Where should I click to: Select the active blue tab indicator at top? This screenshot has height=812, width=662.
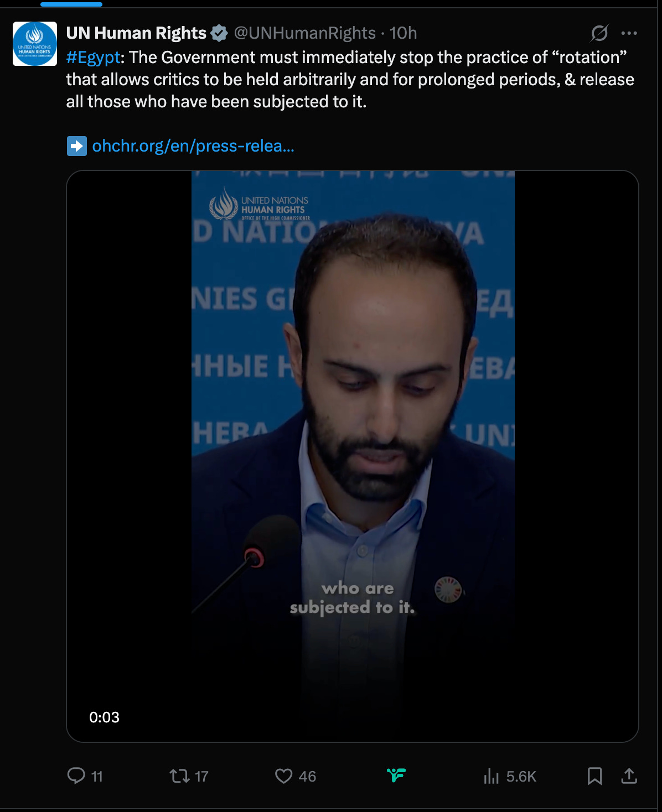pyautogui.click(x=71, y=4)
